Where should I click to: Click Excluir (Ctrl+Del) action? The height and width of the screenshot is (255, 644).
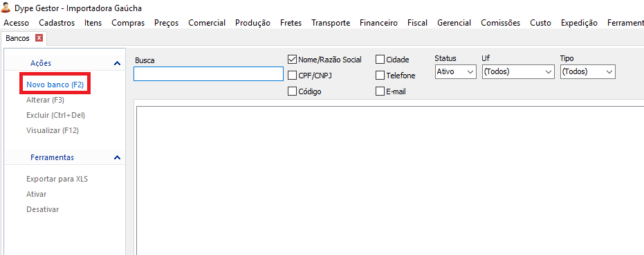pos(55,115)
